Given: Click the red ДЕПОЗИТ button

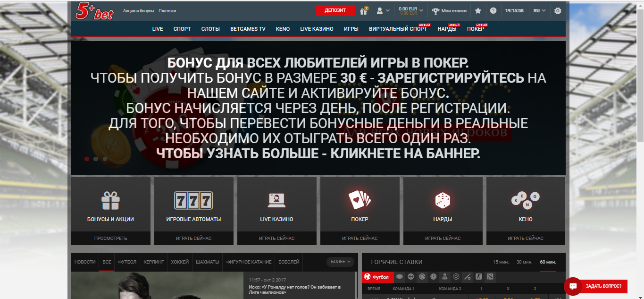Looking at the screenshot, I should tap(335, 10).
